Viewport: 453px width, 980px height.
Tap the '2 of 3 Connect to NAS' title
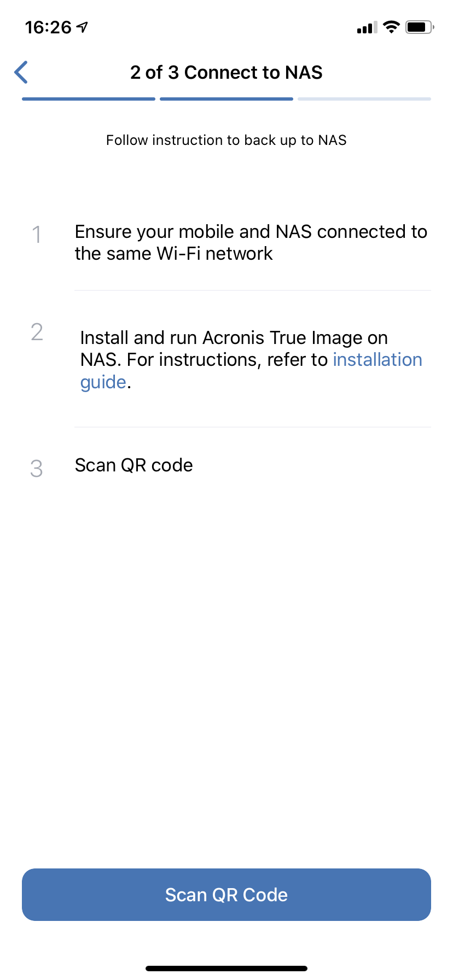pyautogui.click(x=226, y=72)
